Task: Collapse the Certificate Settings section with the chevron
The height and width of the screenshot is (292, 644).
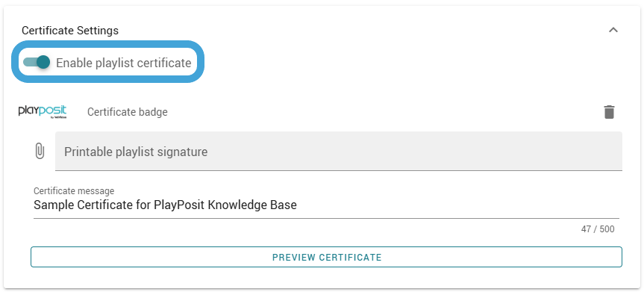Action: click(613, 30)
